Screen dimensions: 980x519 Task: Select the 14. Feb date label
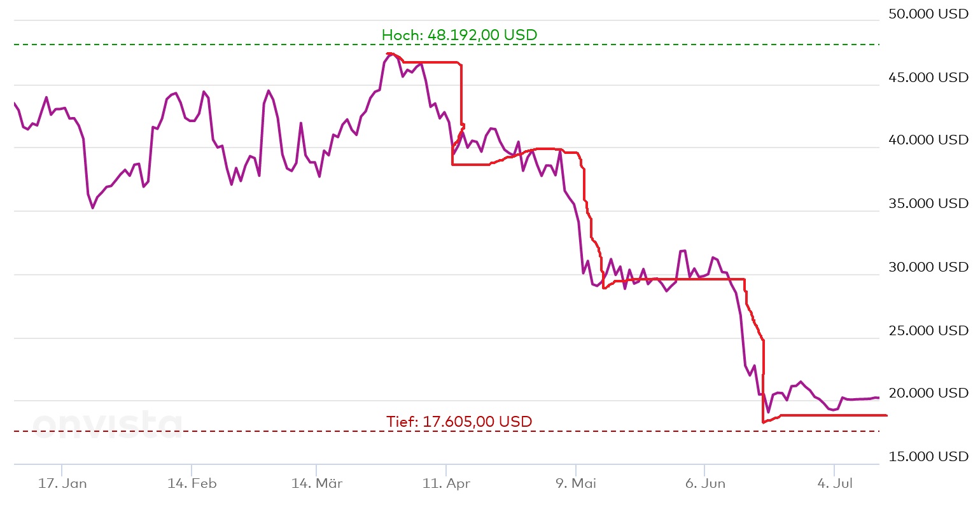(192, 483)
